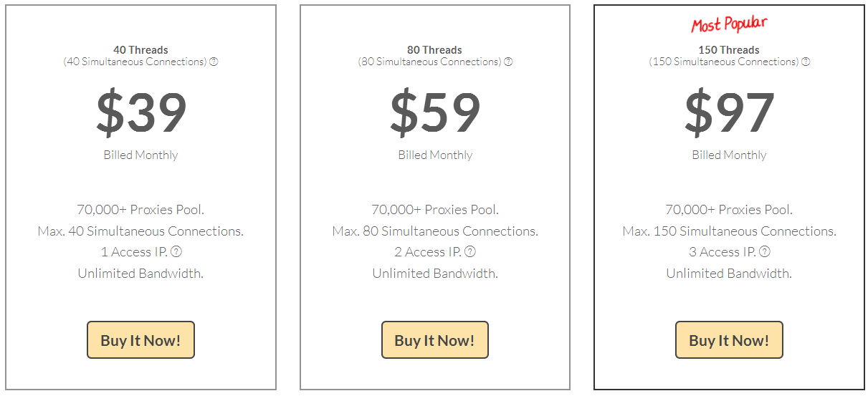868x396 pixels.
Task: Click Unlimited Bandwidth in the $97 plan
Action: (729, 274)
